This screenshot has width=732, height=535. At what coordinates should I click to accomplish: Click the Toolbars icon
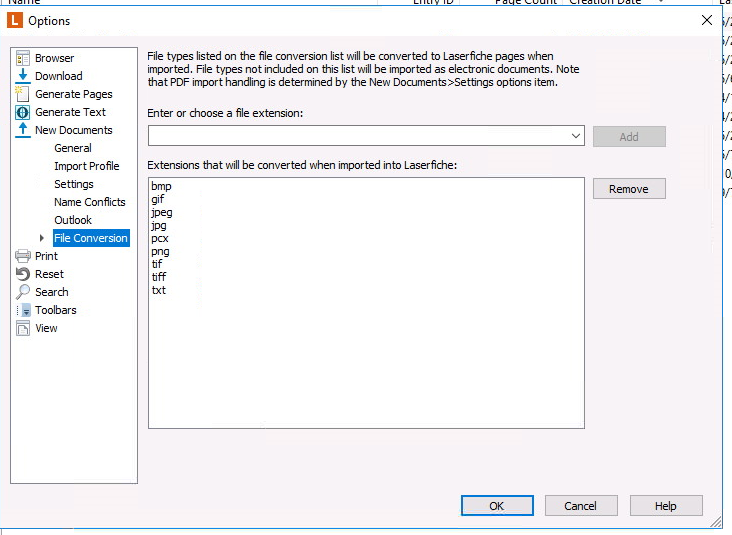click(x=23, y=310)
